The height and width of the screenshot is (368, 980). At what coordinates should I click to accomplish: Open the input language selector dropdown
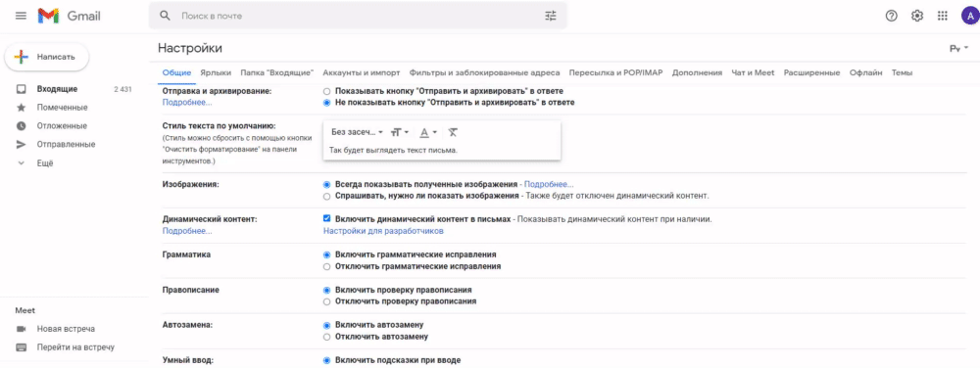coord(958,49)
